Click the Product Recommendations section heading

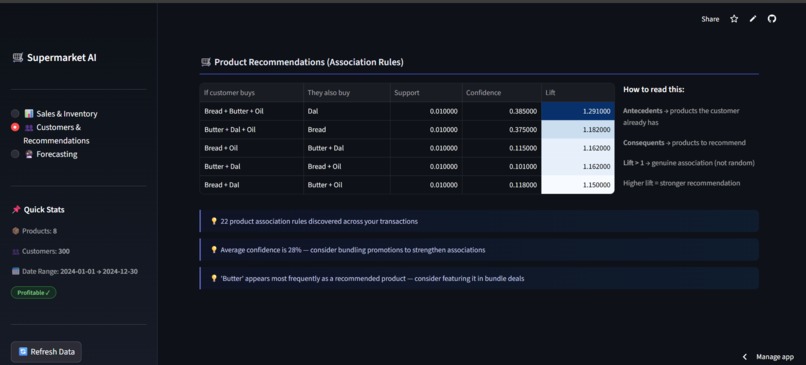(x=302, y=62)
